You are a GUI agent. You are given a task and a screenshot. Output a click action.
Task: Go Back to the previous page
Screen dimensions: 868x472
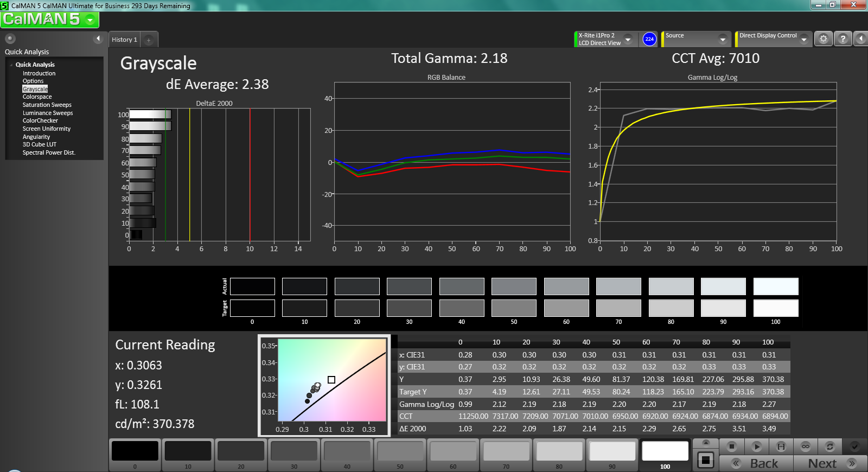click(x=757, y=463)
